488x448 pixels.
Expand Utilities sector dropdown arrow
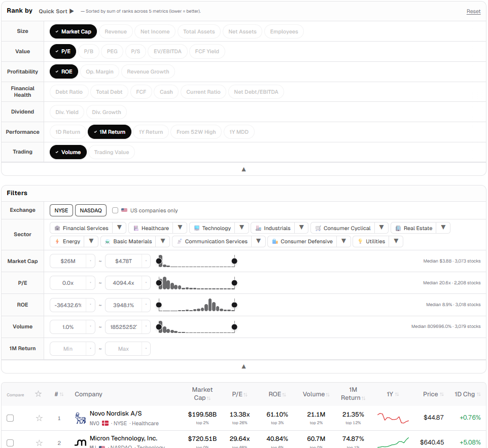coord(396,241)
